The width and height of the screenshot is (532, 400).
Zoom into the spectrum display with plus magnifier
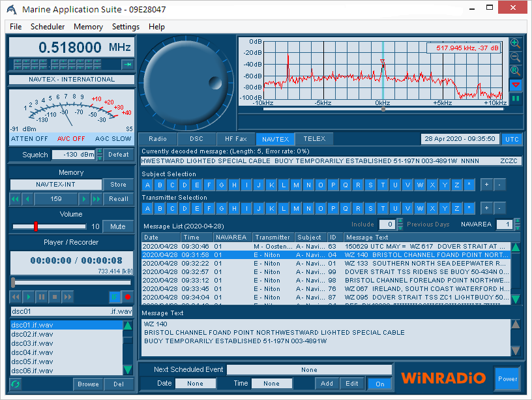tap(515, 42)
